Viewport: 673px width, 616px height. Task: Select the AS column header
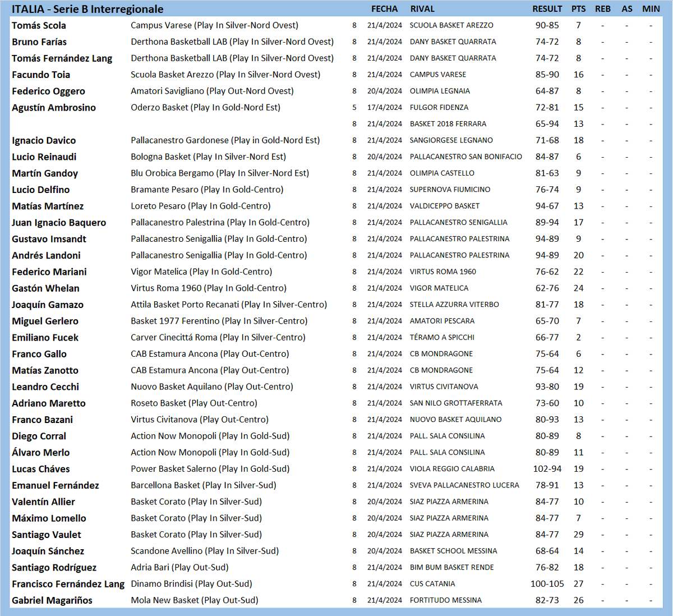(627, 9)
